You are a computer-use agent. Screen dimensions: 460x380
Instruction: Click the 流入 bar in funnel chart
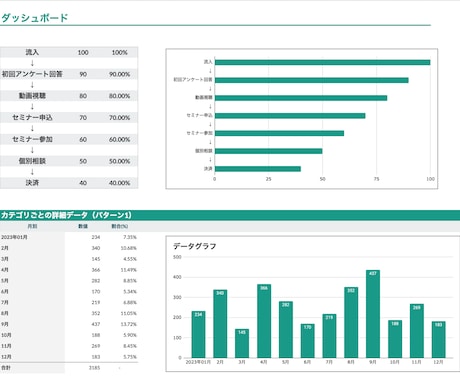(x=322, y=62)
